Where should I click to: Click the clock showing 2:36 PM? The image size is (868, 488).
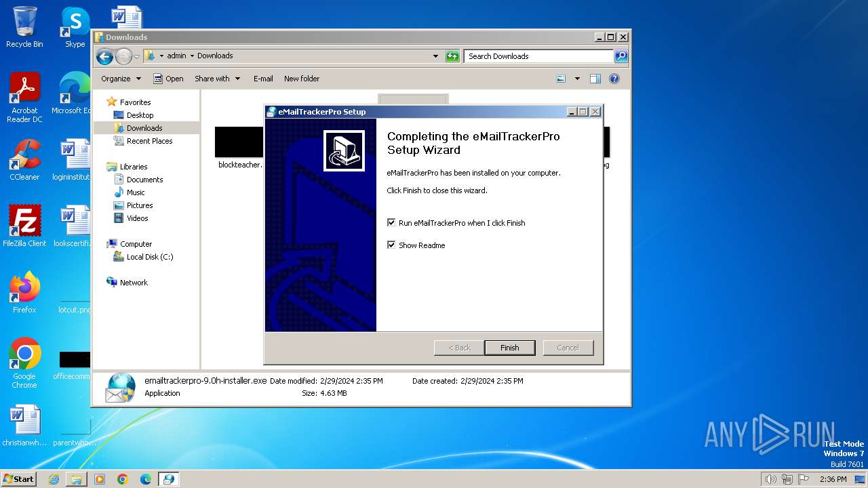833,479
